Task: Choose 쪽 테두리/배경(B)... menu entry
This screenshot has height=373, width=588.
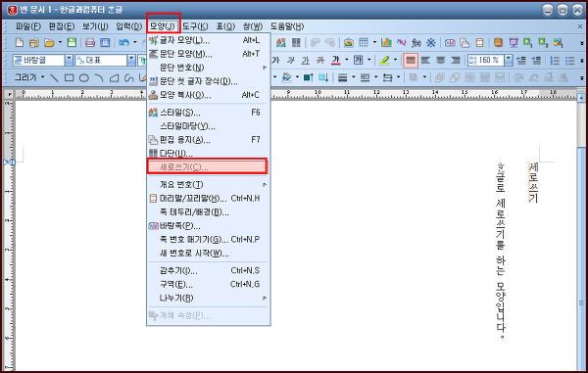Action: [208, 212]
